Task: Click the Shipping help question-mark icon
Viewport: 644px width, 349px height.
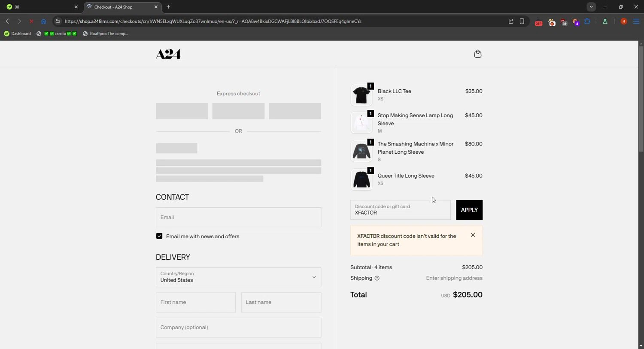Action: 377,278
